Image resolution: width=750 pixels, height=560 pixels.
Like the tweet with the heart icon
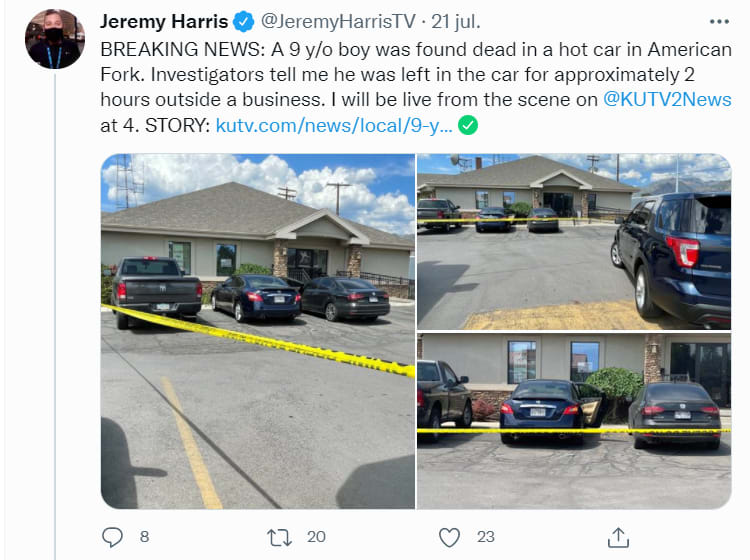(x=449, y=537)
